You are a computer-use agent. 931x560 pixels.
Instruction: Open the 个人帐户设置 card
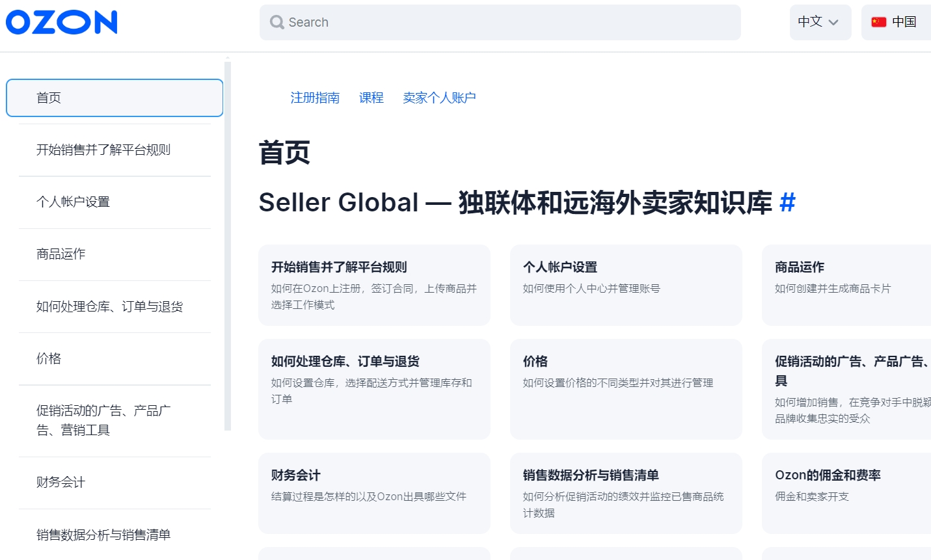pos(626,285)
